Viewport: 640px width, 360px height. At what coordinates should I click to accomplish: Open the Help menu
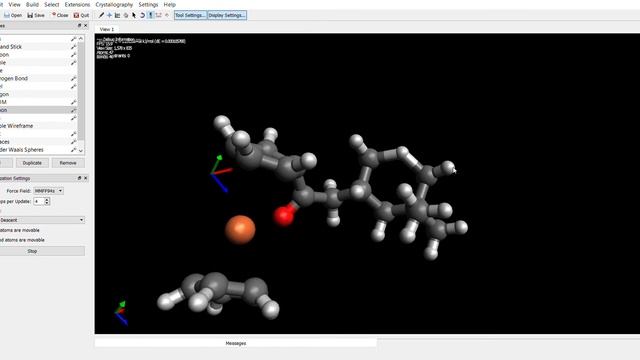[169, 4]
